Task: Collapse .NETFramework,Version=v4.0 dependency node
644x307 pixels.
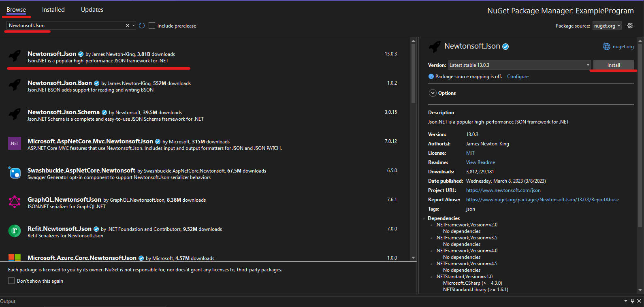Action: pos(431,251)
